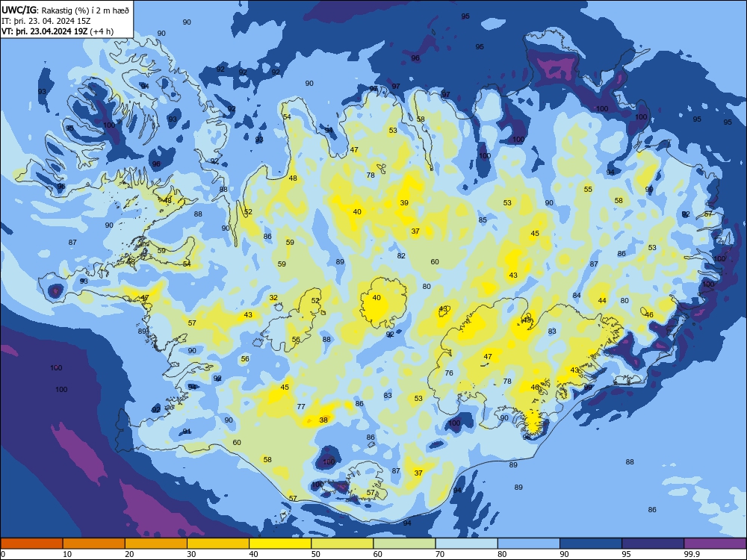The image size is (747, 560).
Task: Click the legend scale label '20'
Action: (x=129, y=554)
